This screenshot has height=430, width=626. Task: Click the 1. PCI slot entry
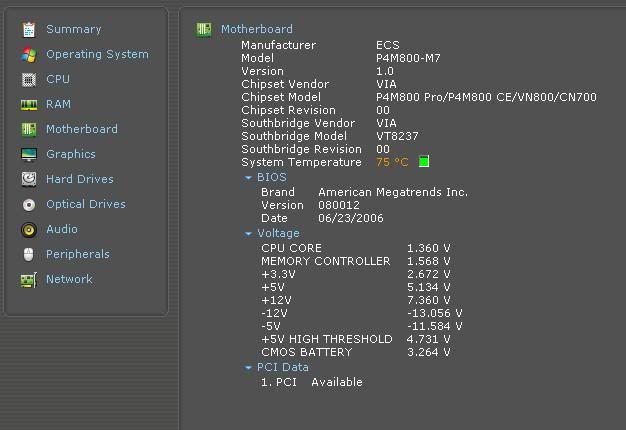coord(279,382)
